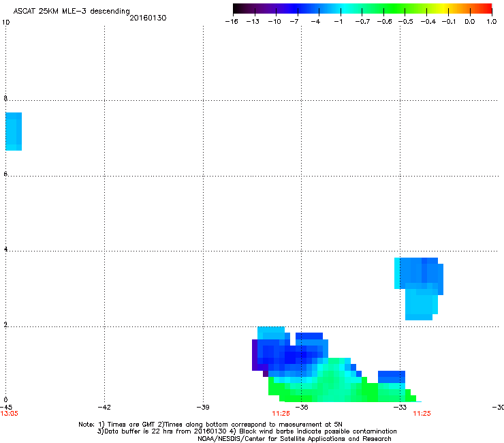Image resolution: width=504 pixels, height=443 pixels.
Task: Click the '-13' colorbar label
Action: coord(253,22)
